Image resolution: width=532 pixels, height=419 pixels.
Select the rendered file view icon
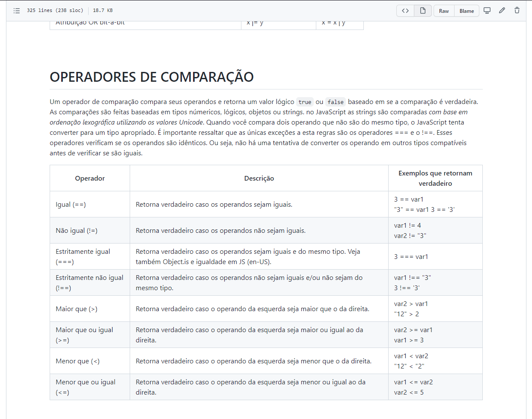tap(423, 11)
